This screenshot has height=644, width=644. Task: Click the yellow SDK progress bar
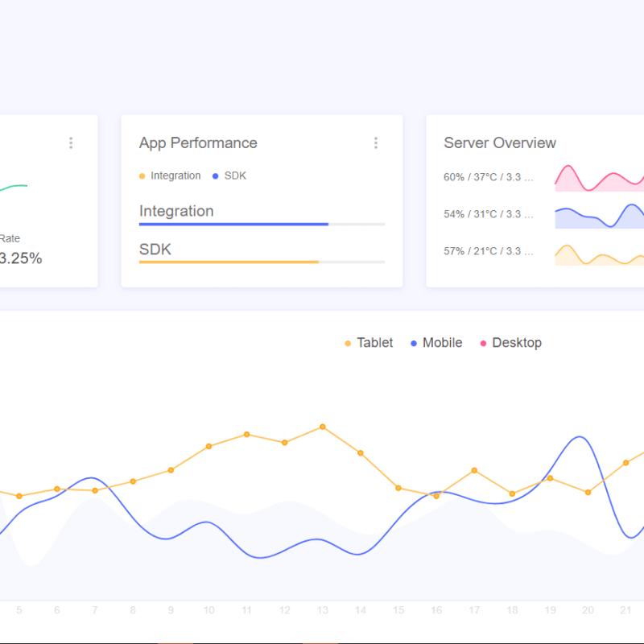pyautogui.click(x=229, y=262)
